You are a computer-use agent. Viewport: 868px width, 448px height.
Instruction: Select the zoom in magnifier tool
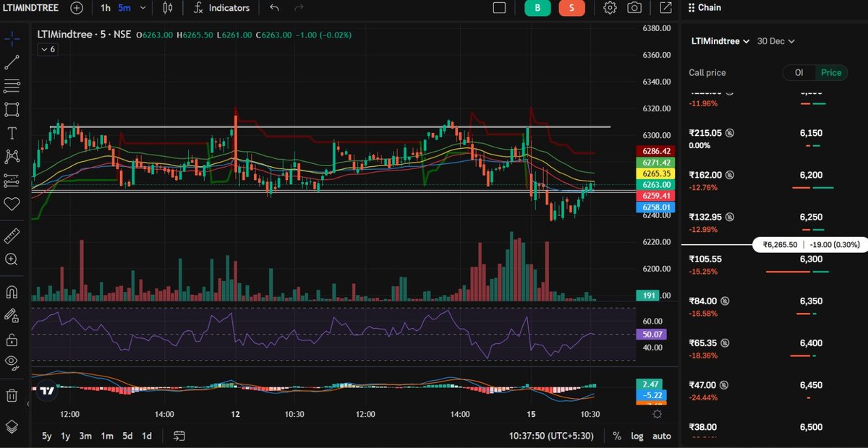(12, 259)
